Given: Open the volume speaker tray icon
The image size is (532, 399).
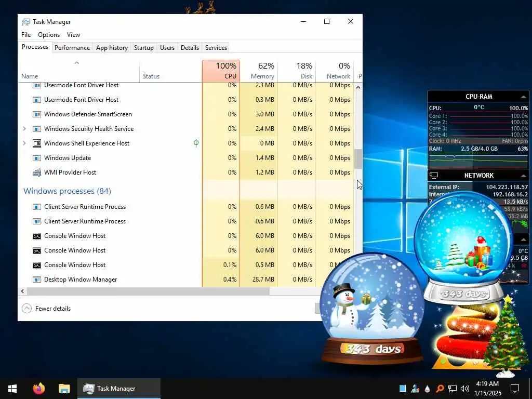Looking at the screenshot, I should pyautogui.click(x=465, y=389).
